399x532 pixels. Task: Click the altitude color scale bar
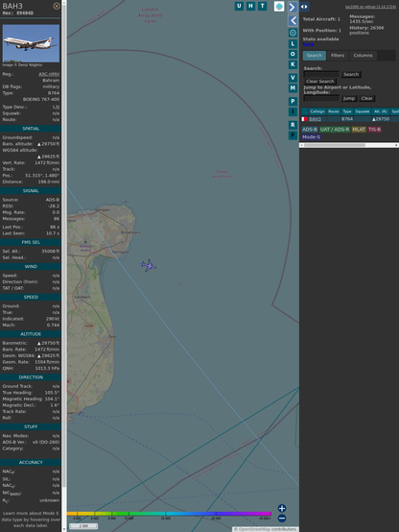169,514
